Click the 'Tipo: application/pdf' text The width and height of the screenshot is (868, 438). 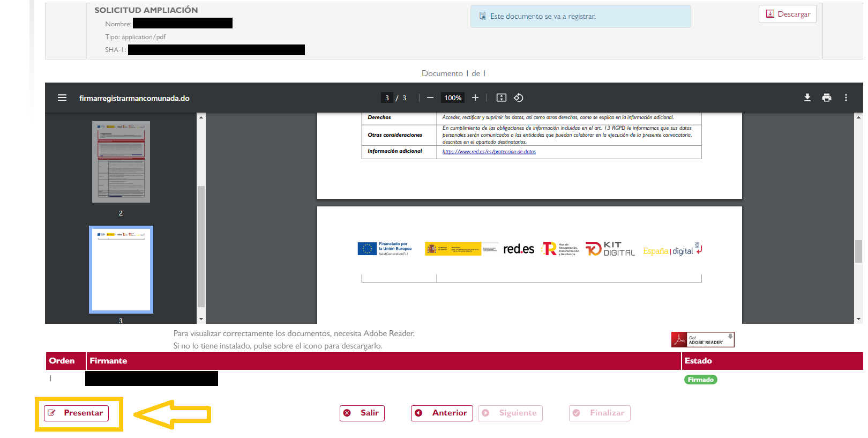(136, 37)
